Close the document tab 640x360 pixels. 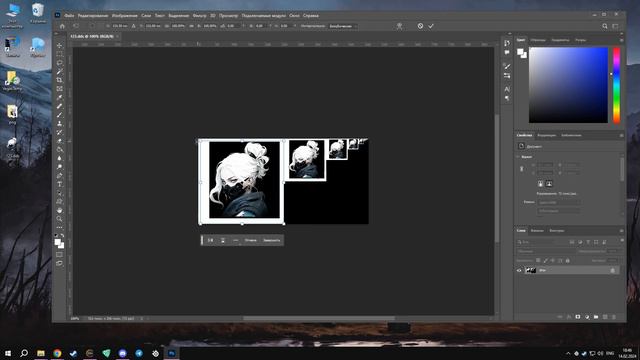(118, 36)
